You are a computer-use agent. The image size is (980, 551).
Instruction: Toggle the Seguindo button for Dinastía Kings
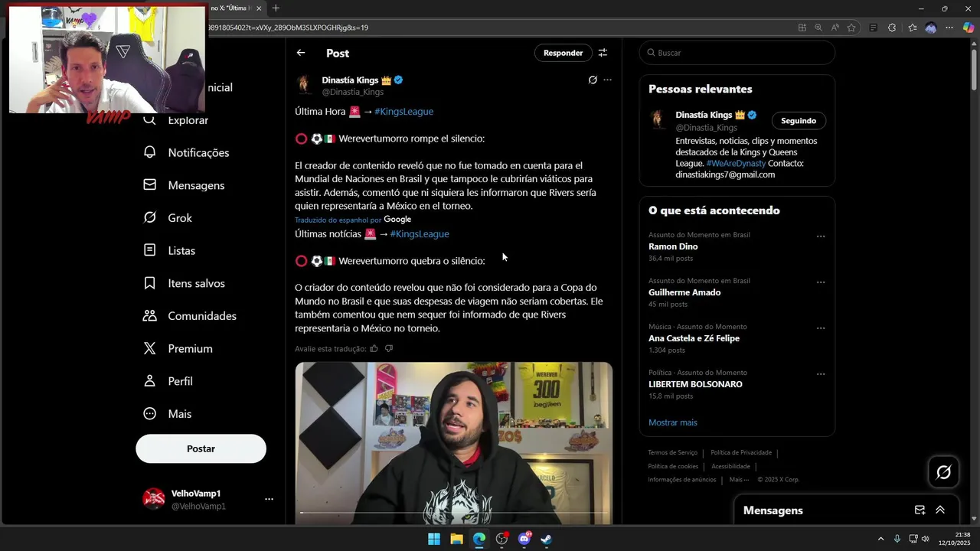[799, 121]
